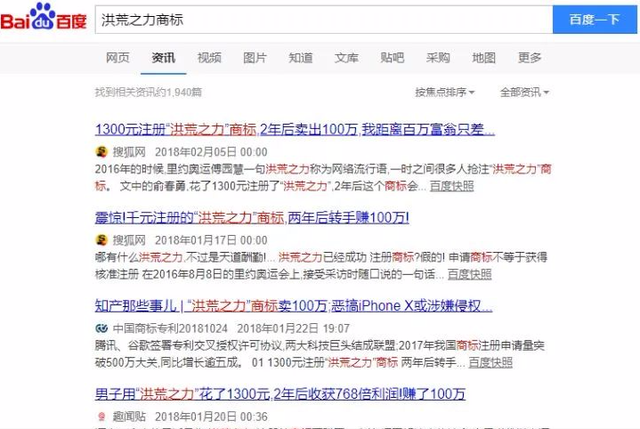Image resolution: width=640 pixels, height=429 pixels.
Task: Click the 搜狐网 icon beside 2018年02月05日
Action: (101, 152)
